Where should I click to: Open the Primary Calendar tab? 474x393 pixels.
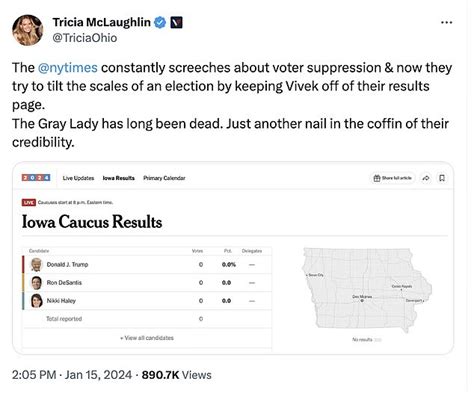coord(164,178)
